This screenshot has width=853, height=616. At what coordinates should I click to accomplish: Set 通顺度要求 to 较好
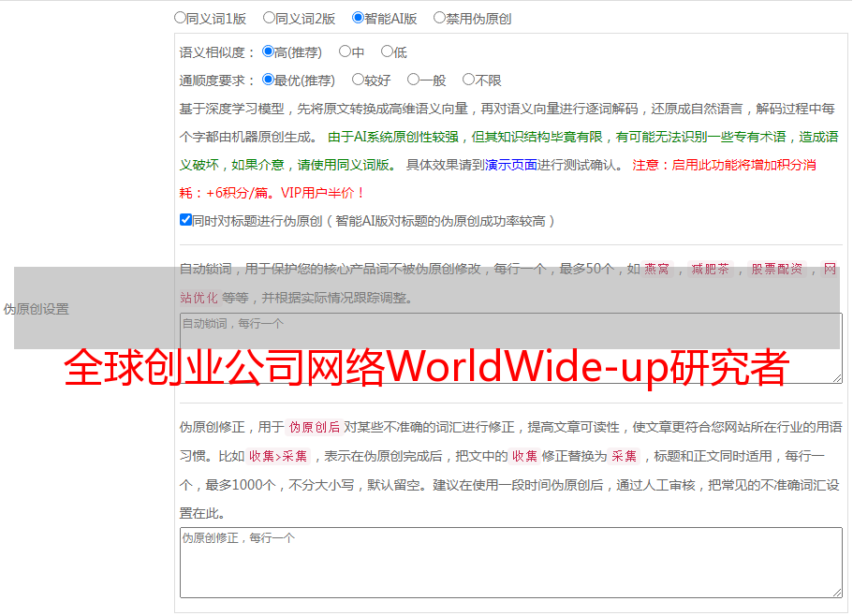[x=358, y=80]
